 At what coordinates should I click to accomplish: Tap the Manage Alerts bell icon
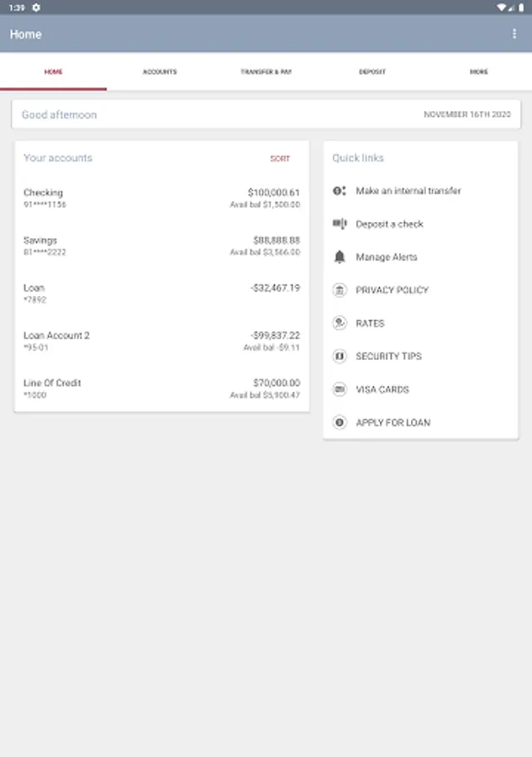click(340, 257)
